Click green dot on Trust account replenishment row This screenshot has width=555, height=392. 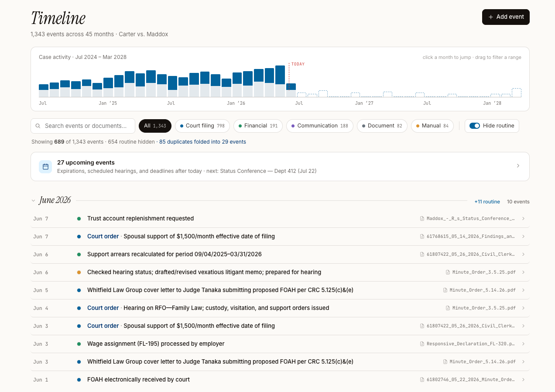coord(79,219)
